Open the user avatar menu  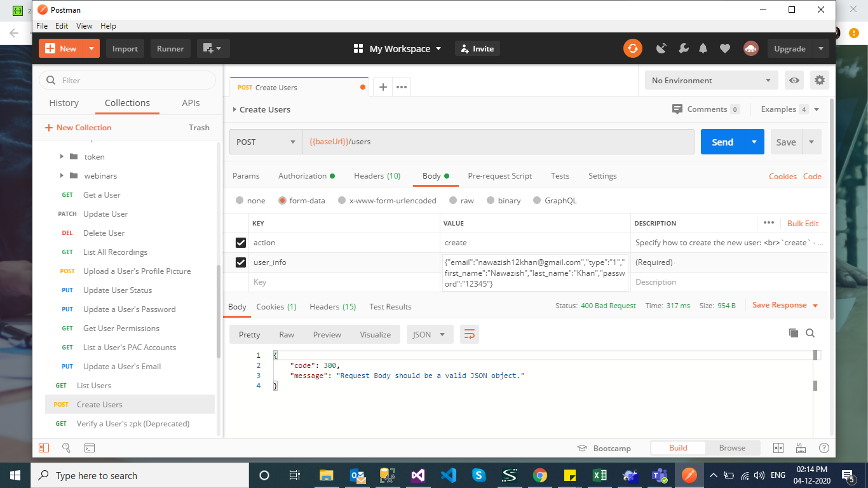pyautogui.click(x=750, y=48)
